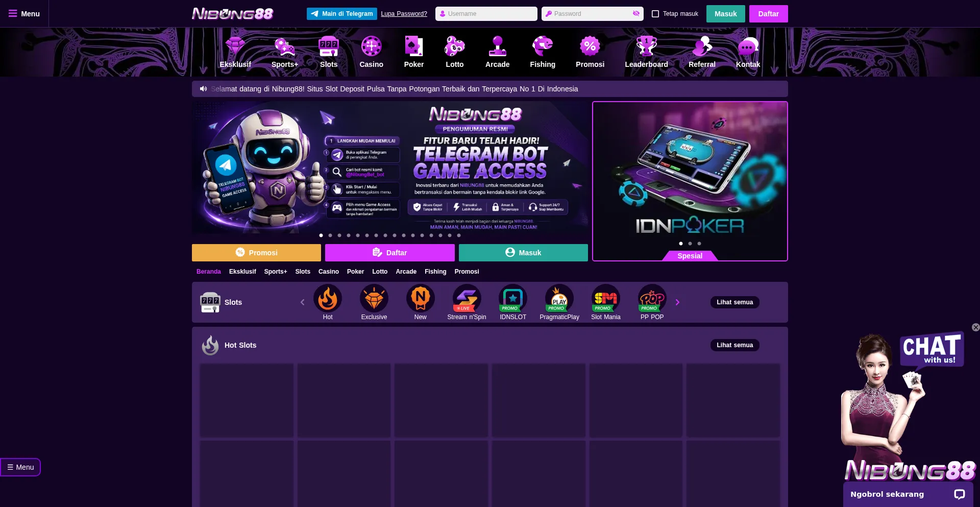Select the first main banner carousel dot
The image size is (980, 507).
tap(321, 235)
